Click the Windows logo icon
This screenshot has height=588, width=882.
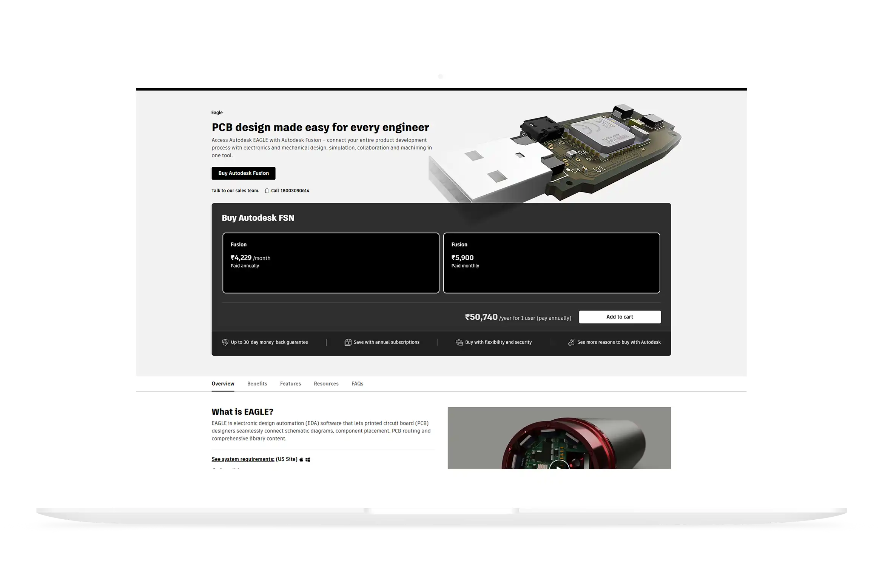point(308,460)
